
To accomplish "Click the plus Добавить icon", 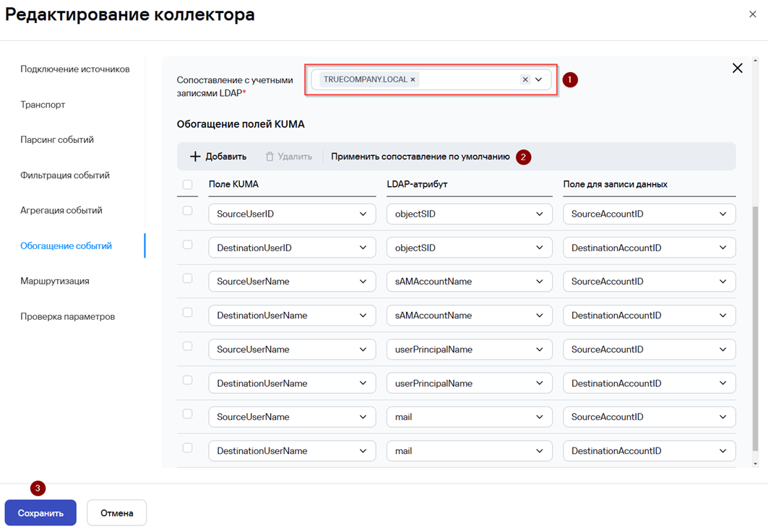I will (x=195, y=157).
